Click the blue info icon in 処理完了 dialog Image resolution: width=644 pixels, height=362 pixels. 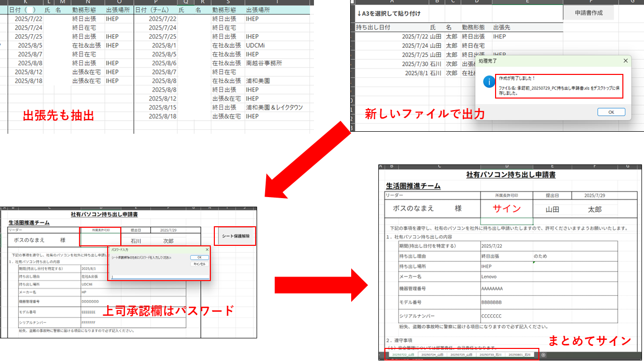(488, 82)
